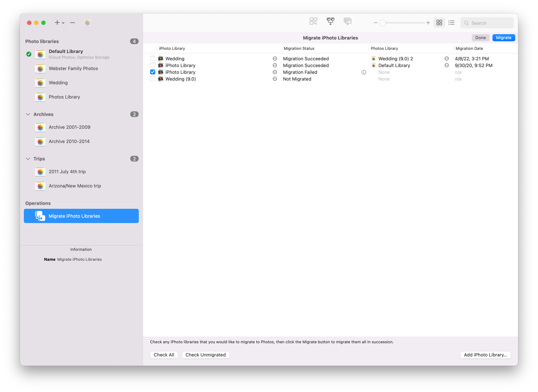This screenshot has height=392, width=538.
Task: Click the find duplicates toolbar icon
Action: (313, 21)
